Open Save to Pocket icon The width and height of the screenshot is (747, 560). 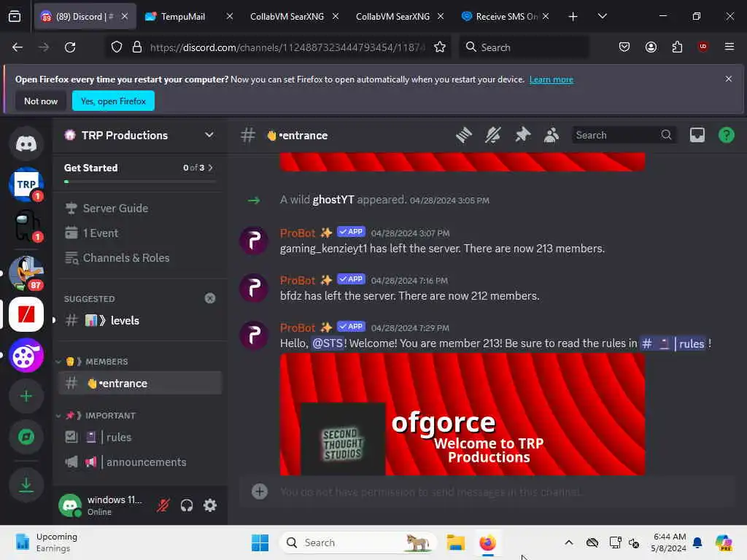pos(624,47)
